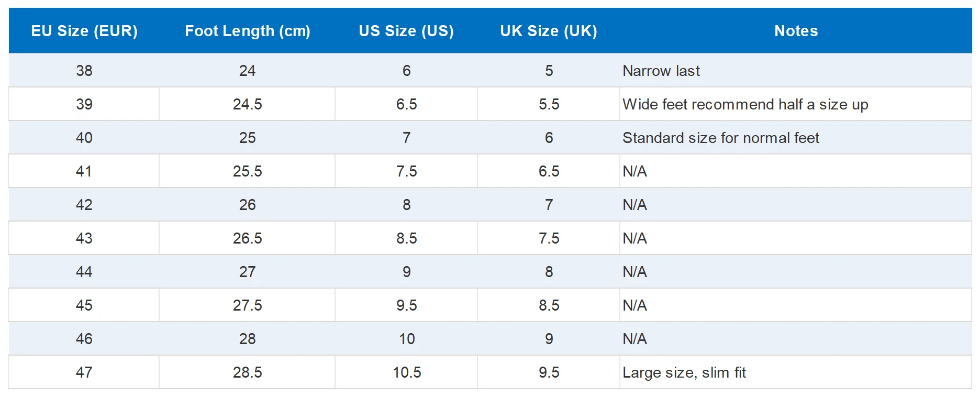980x397 pixels.
Task: Click the US size 10 cell
Action: [x=406, y=339]
